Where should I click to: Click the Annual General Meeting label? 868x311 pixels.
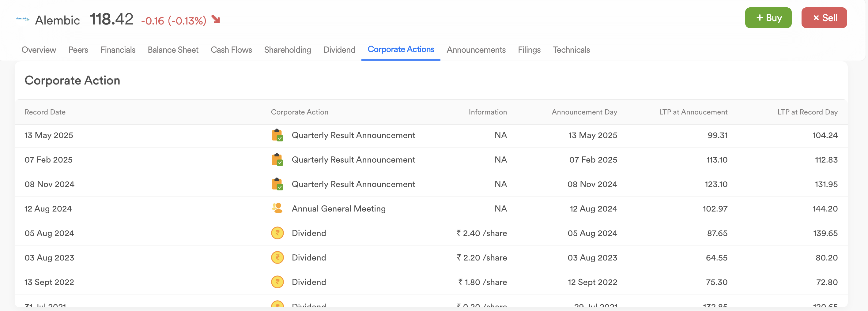click(x=339, y=209)
